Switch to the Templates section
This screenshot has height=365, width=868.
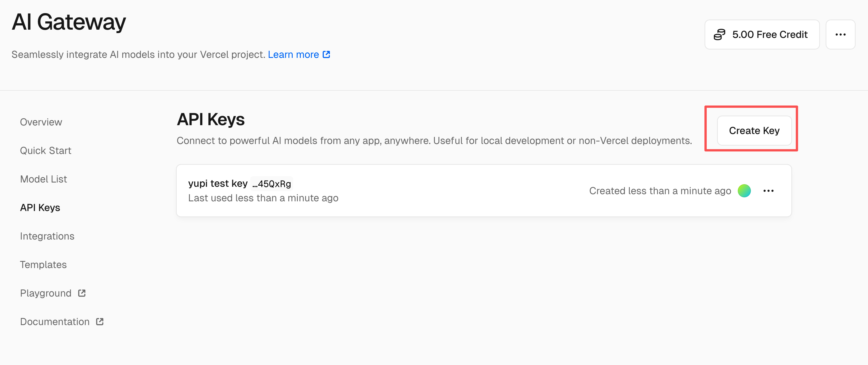[43, 264]
